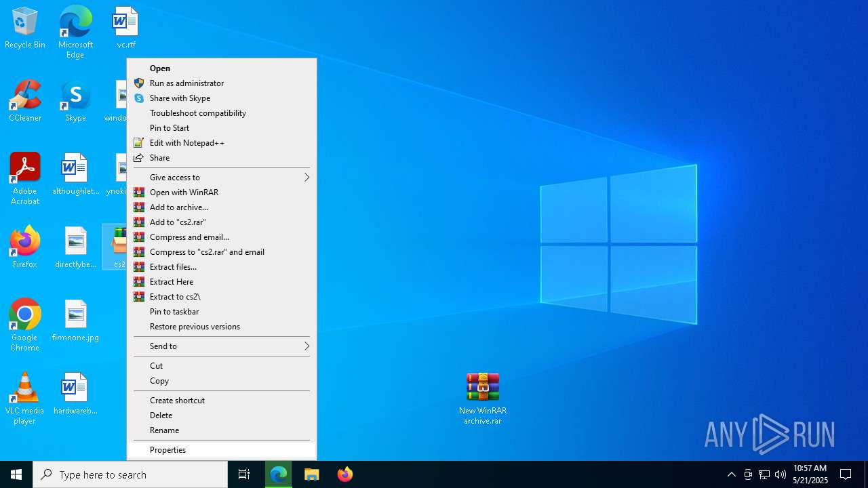
Task: Open the Recycle Bin desktop icon
Action: [25, 28]
